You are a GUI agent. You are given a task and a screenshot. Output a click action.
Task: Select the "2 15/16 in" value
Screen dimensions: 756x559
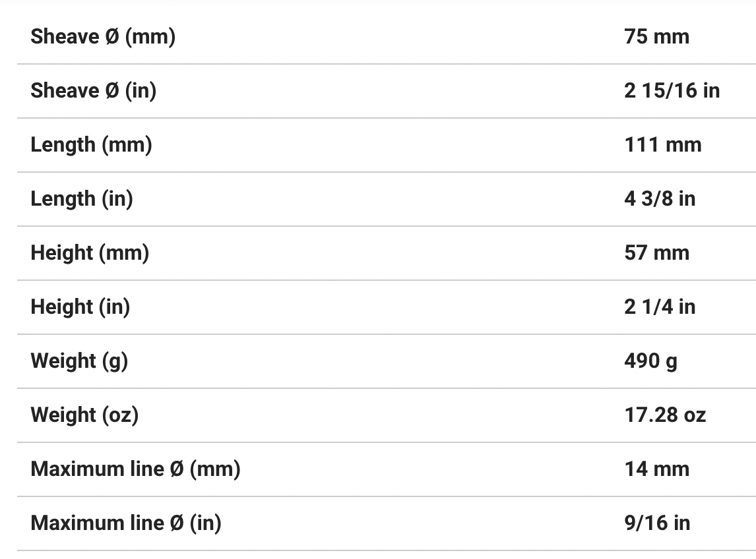pyautogui.click(x=672, y=91)
